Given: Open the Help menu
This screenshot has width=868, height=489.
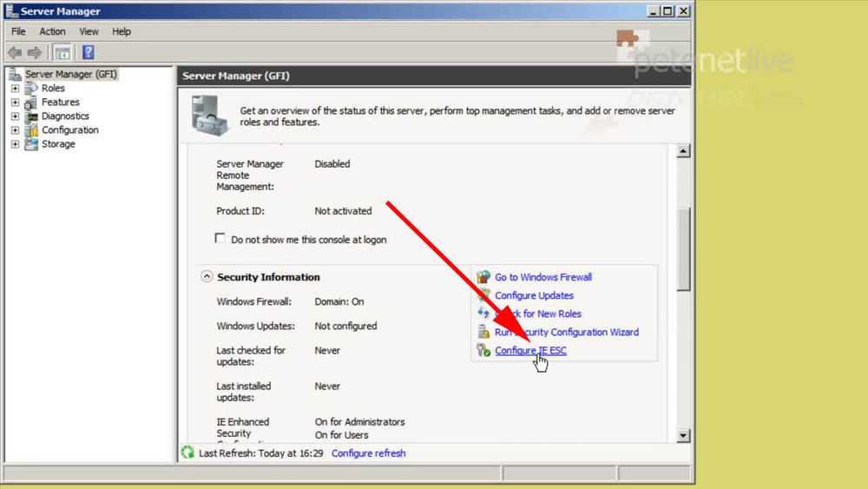Looking at the screenshot, I should coord(122,31).
